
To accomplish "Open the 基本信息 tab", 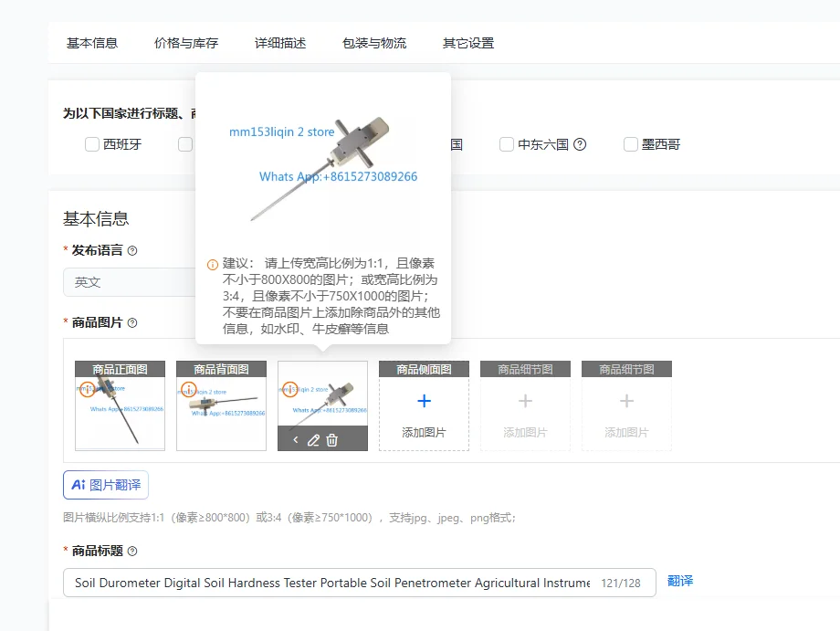I will click(91, 43).
